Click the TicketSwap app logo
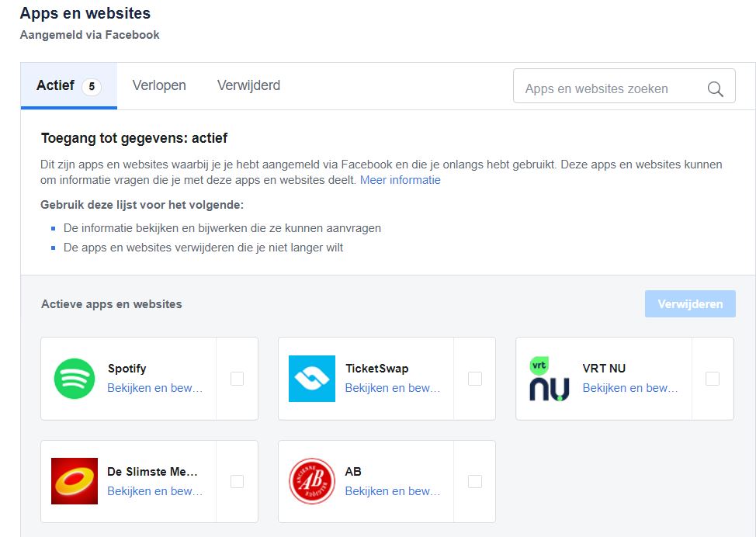756x537 pixels. point(311,379)
